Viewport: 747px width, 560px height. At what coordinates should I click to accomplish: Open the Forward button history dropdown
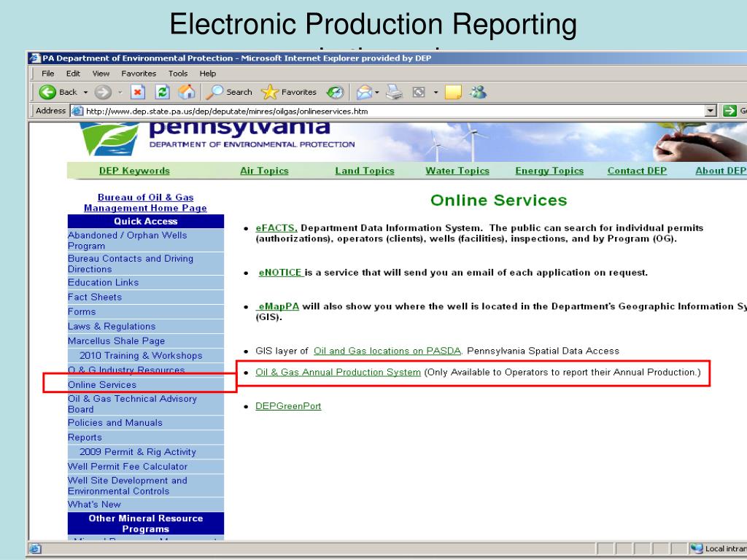tap(120, 93)
